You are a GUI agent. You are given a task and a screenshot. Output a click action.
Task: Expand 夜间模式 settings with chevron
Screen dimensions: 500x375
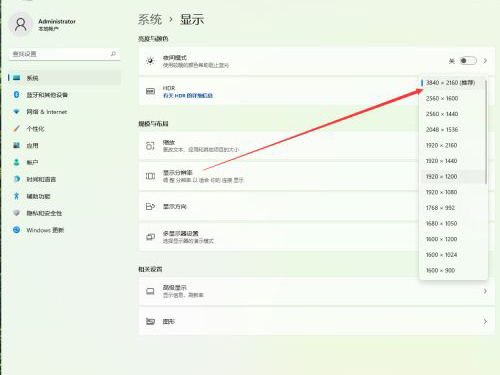click(485, 61)
